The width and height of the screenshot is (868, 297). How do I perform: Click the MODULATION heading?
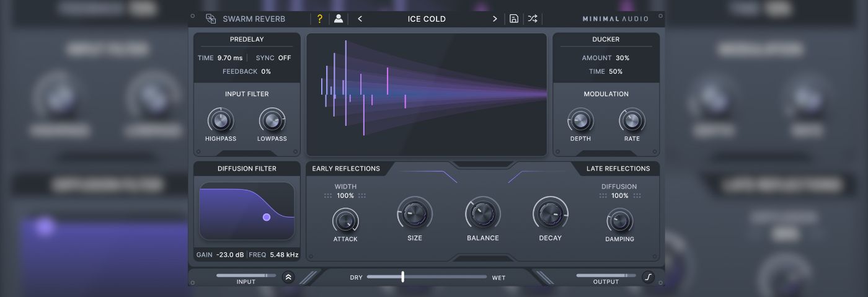click(x=606, y=94)
